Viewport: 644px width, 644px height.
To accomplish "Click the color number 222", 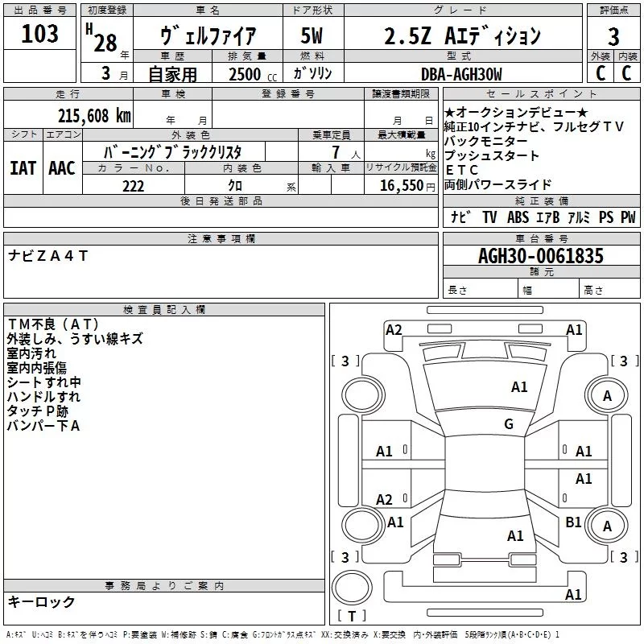I will point(133,186).
